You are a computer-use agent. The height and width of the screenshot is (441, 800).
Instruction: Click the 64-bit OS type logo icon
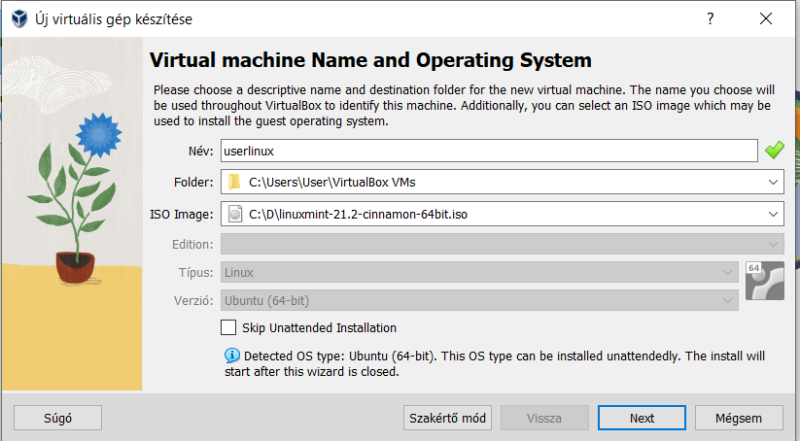click(x=764, y=281)
